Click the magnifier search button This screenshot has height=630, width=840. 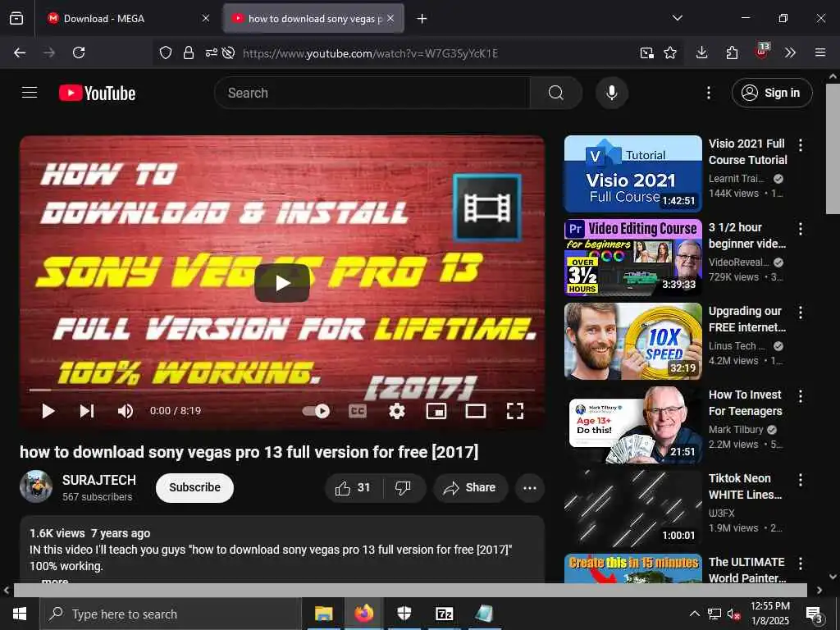(x=556, y=93)
